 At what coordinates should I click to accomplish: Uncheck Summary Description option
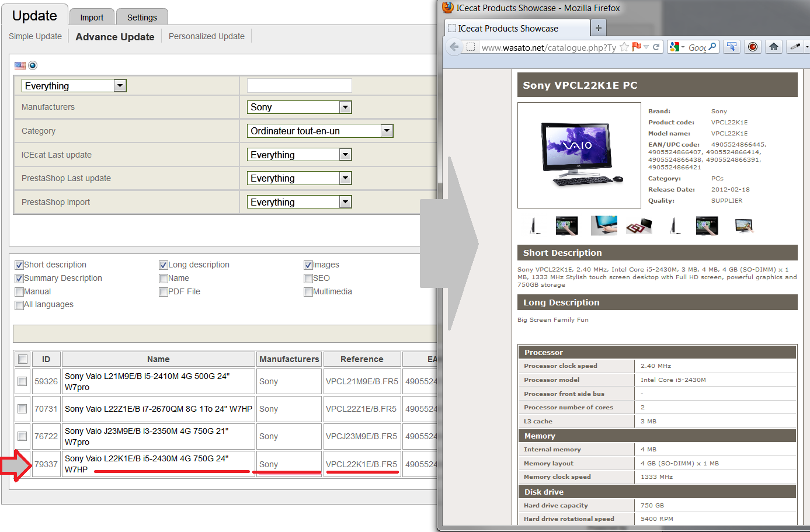(x=19, y=279)
